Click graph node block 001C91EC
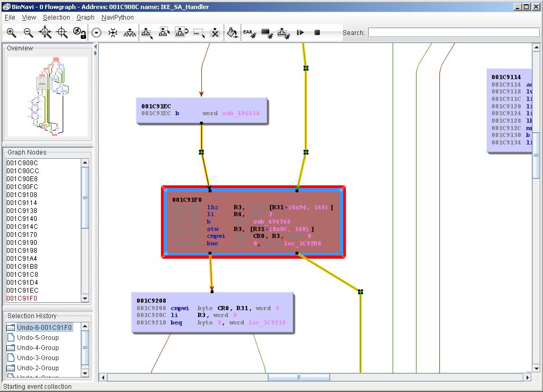This screenshot has height=392, width=543. (x=201, y=110)
